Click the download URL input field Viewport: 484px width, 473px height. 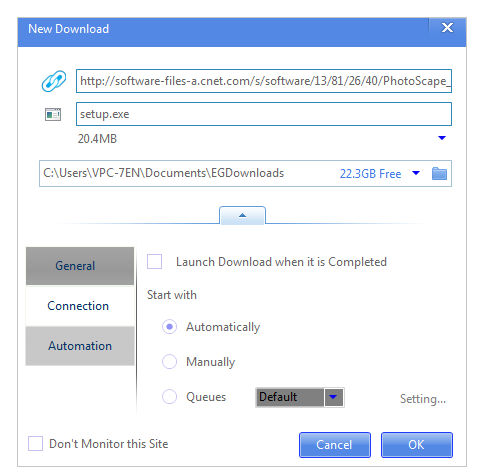click(x=264, y=81)
